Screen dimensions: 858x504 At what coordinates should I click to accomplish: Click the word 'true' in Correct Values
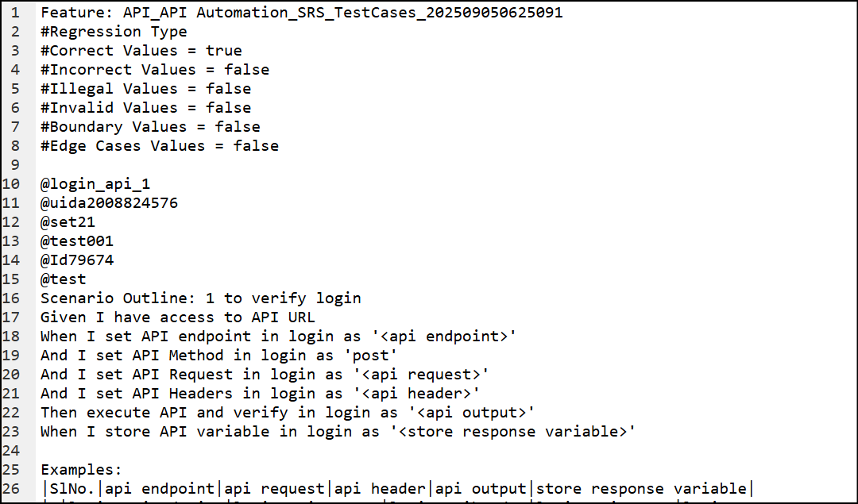point(224,51)
